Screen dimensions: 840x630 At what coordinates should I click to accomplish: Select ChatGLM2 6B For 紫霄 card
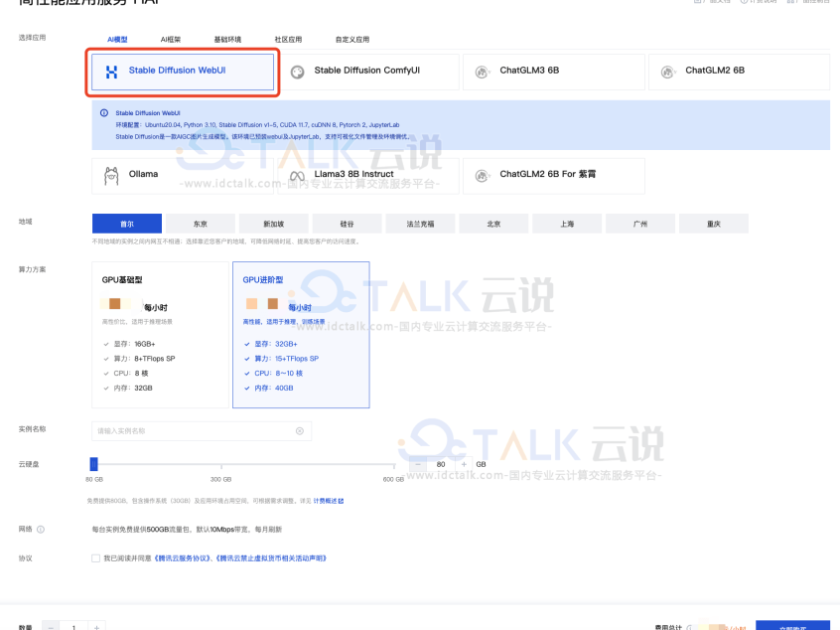(x=554, y=175)
